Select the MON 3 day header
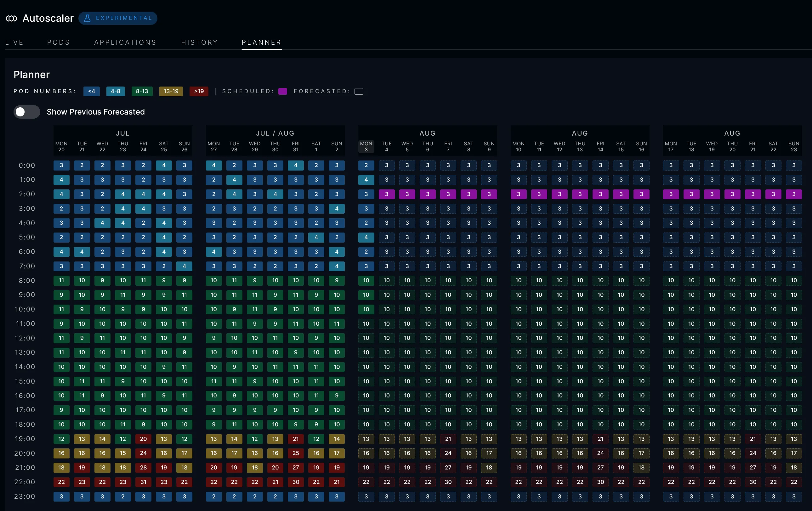 point(366,147)
